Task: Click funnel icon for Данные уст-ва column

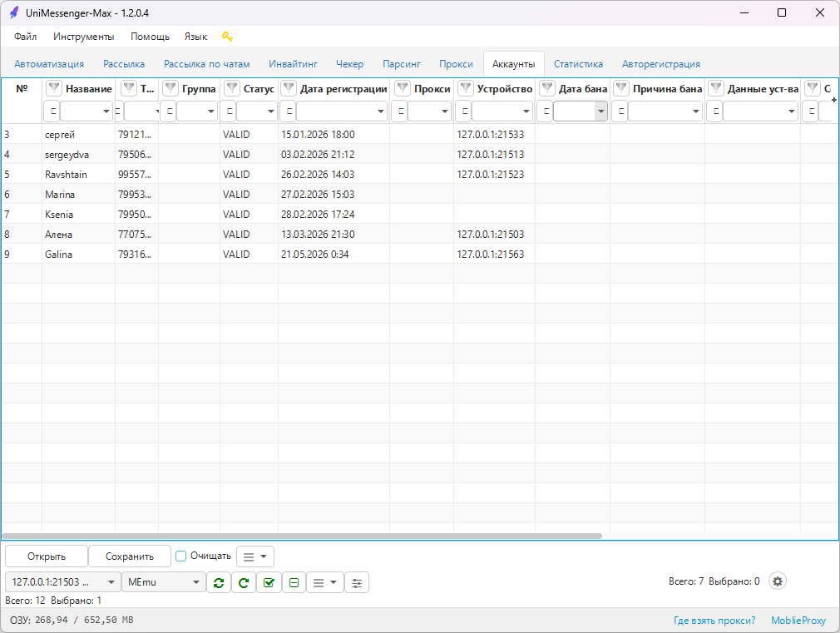Action: point(716,88)
